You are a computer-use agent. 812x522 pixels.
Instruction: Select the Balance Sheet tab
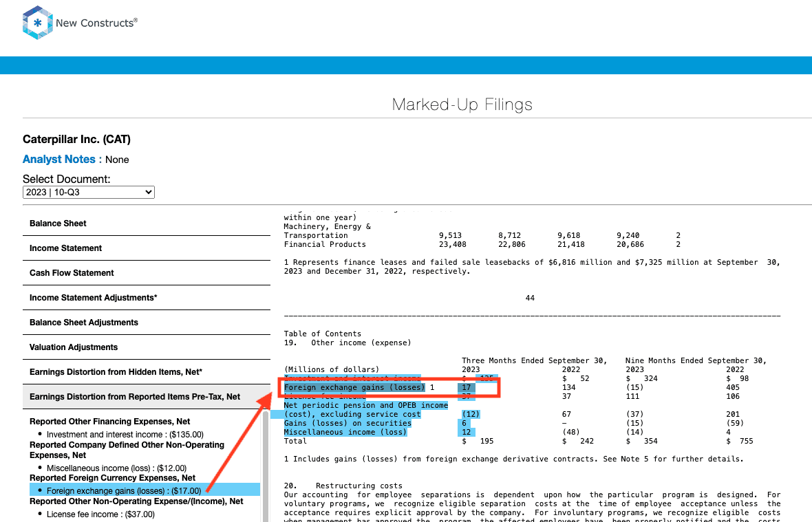tap(147, 224)
